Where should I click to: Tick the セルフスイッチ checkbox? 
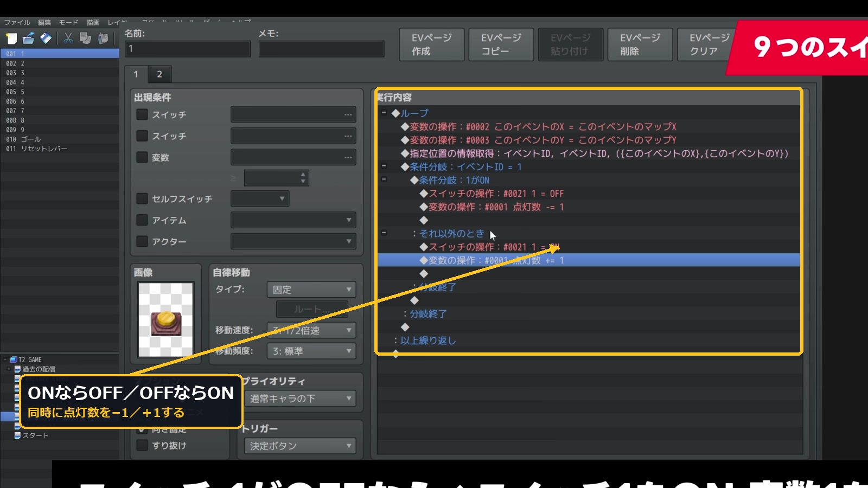coord(142,198)
